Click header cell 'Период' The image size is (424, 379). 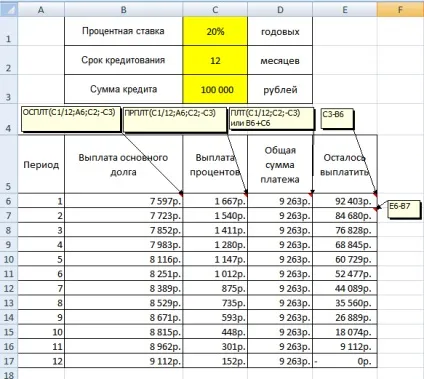41,164
